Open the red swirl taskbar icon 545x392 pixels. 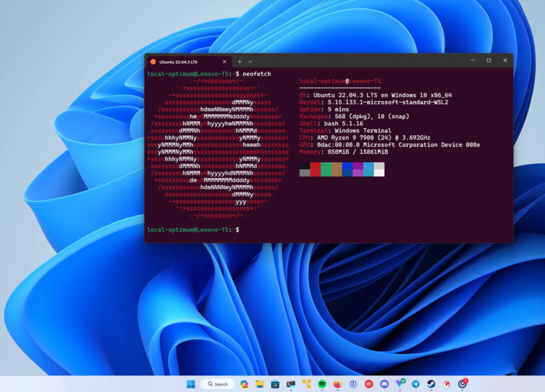pyautogui.click(x=447, y=384)
